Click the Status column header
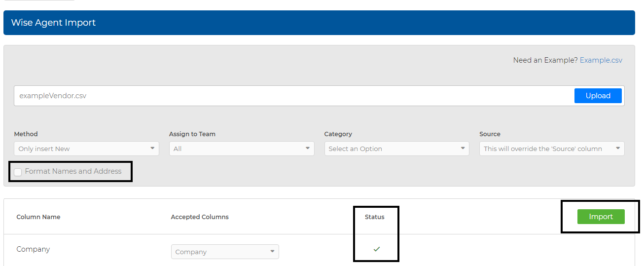 point(375,217)
